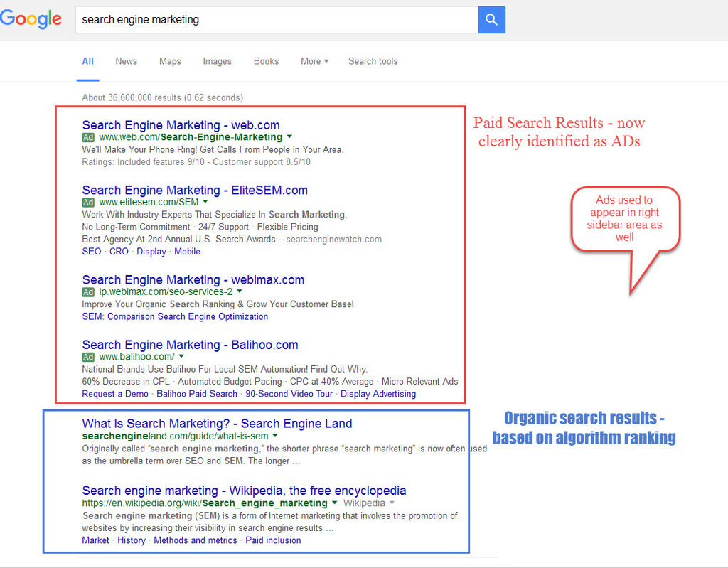This screenshot has height=568, width=728.
Task: Open the web.com Search Engine Marketing ad title
Action: 181,125
